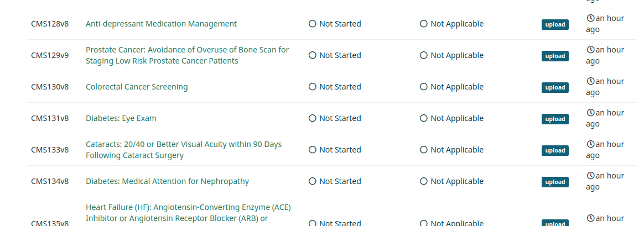Select Not Applicable radio for CMS130v8
Image resolution: width=644 pixels, height=226 pixels.
[x=423, y=87]
